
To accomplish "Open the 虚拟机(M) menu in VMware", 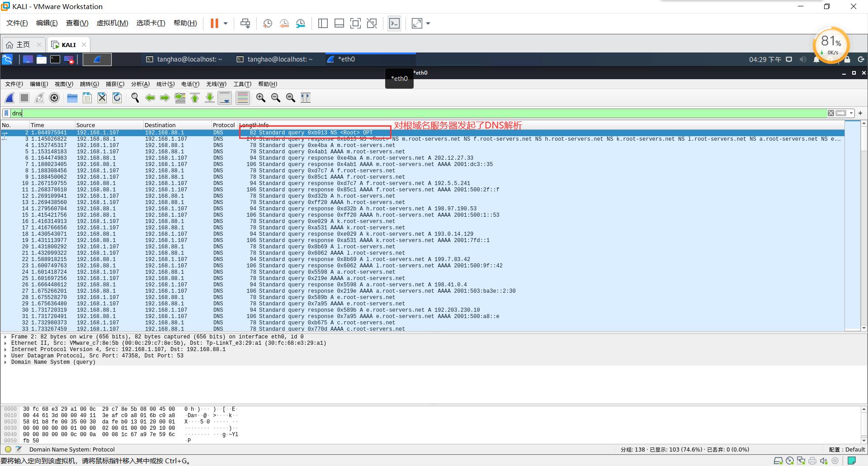I will [x=112, y=23].
